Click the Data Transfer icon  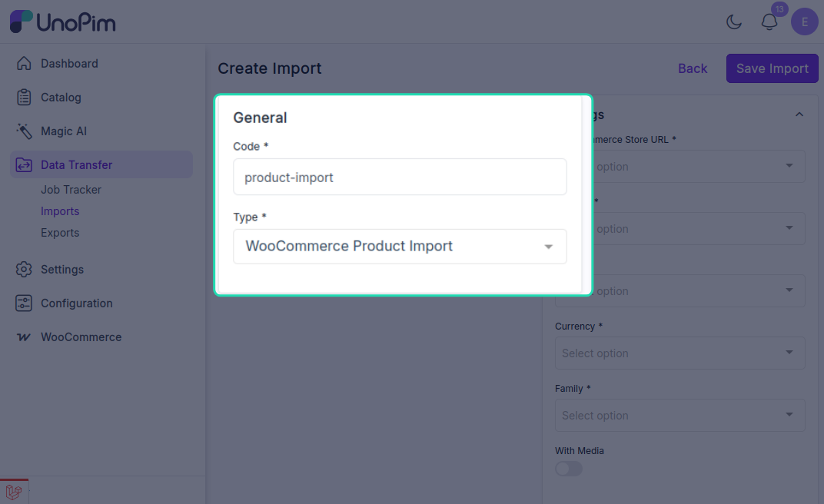point(24,165)
